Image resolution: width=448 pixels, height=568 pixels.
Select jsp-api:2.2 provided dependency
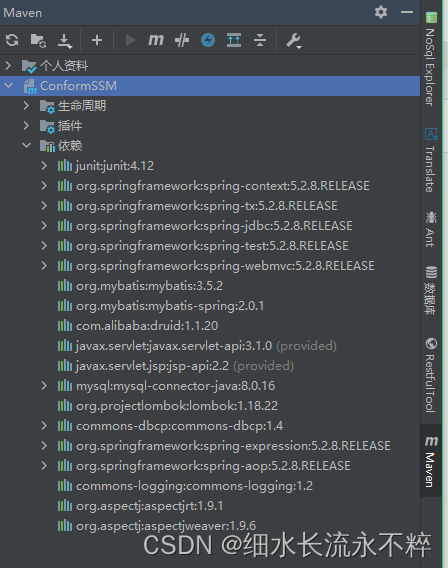(x=185, y=366)
